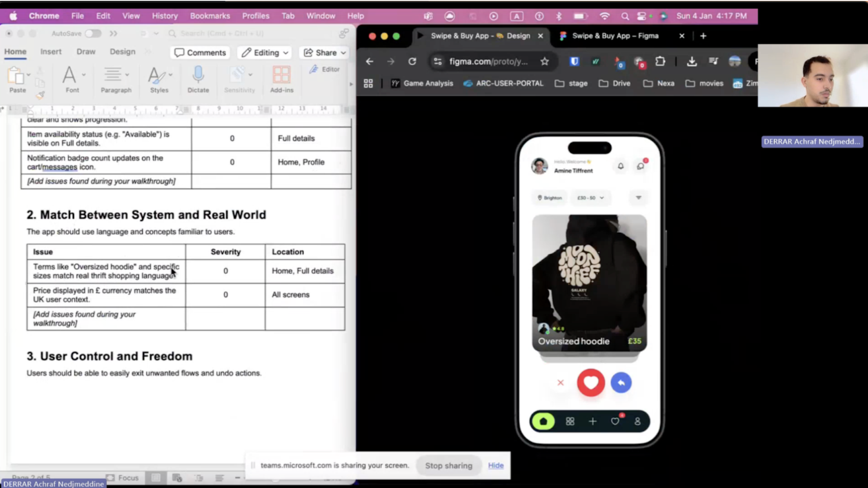
Task: Open the notification bell in the app prototype
Action: 620,166
